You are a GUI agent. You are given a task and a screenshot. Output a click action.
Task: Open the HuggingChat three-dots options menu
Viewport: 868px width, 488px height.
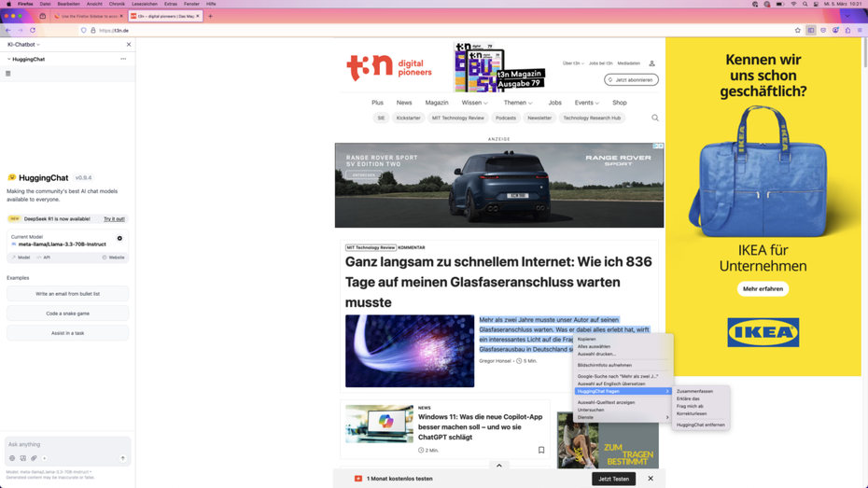tap(123, 59)
